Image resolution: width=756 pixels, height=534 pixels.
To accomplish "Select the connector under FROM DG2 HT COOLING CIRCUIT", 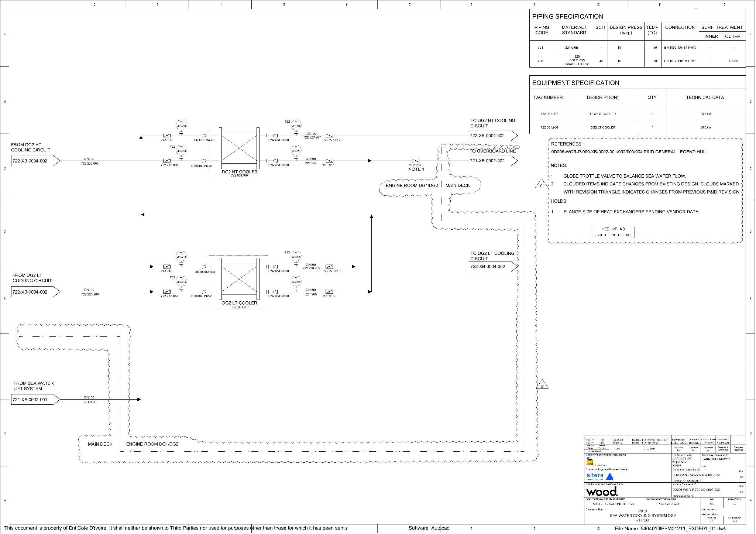I will [35, 161].
